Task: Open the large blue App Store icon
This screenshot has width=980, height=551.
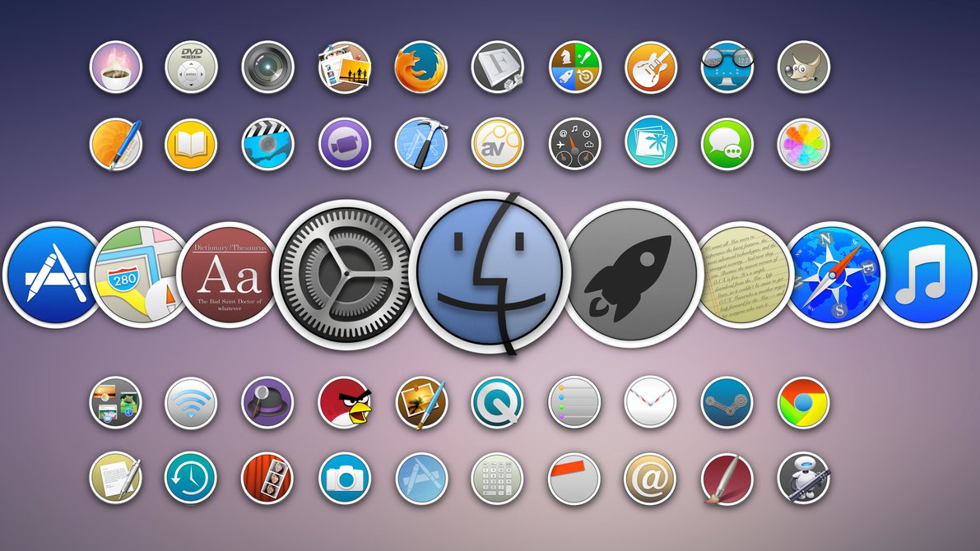Action: [53, 275]
